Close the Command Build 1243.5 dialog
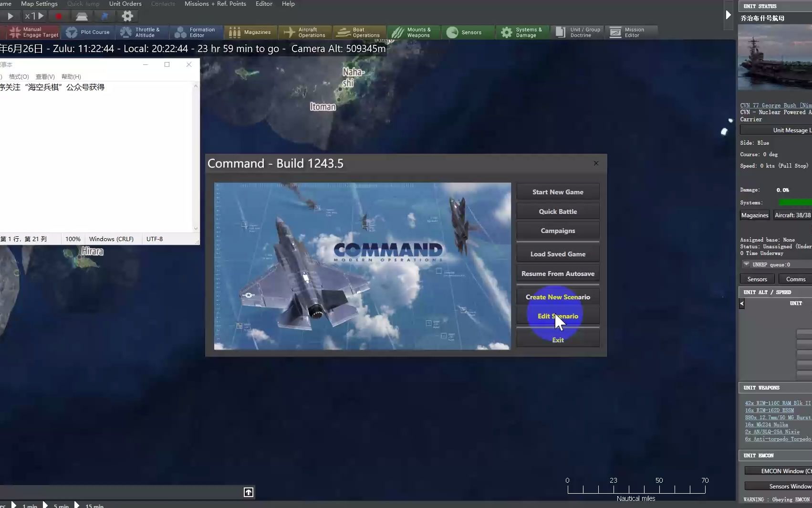The image size is (812, 508). point(596,163)
